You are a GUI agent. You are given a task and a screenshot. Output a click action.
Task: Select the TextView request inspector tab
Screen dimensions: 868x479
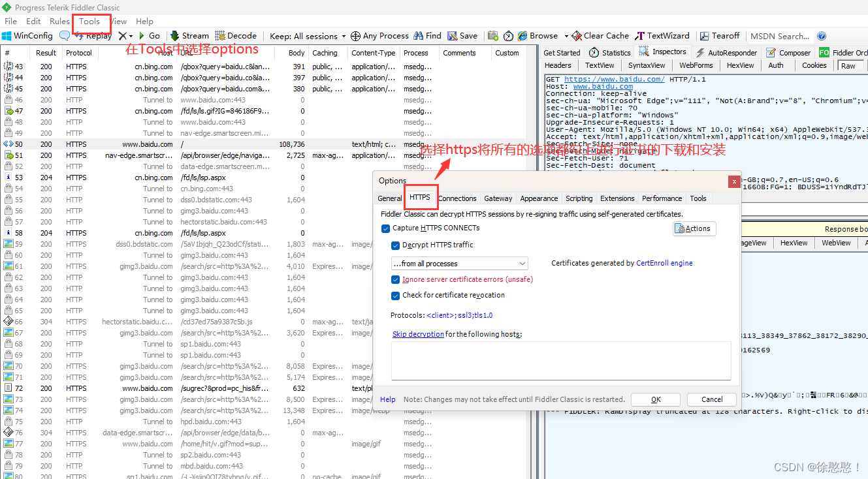[x=600, y=65]
